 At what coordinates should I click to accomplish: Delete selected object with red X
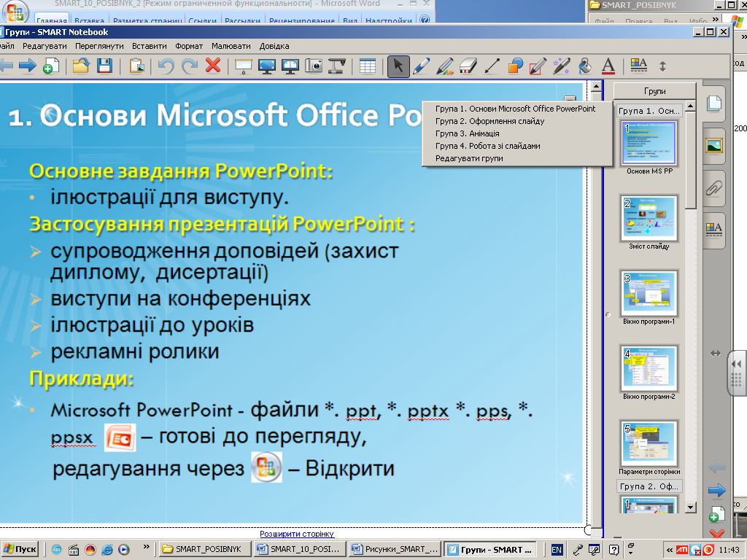point(212,65)
